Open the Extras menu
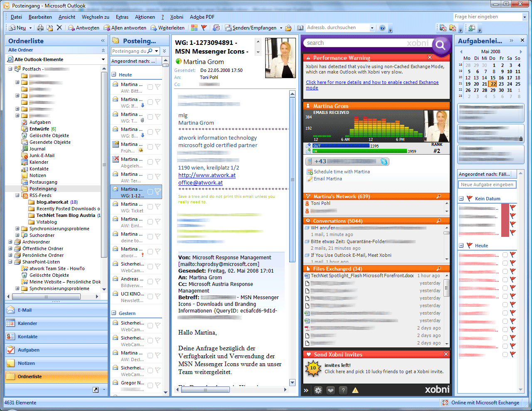Screen dimensions: 532x411 pyautogui.click(x=122, y=17)
